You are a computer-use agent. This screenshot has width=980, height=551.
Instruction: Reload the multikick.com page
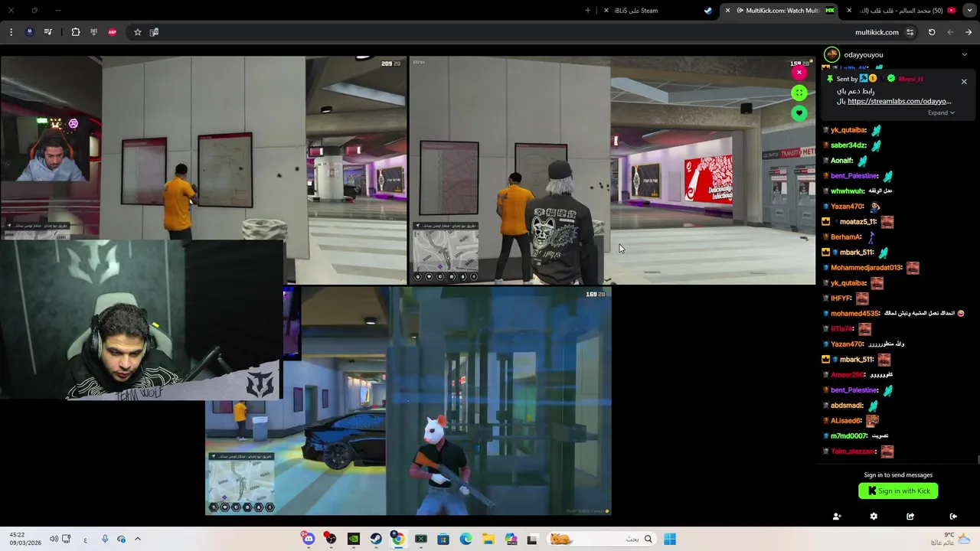coord(932,32)
